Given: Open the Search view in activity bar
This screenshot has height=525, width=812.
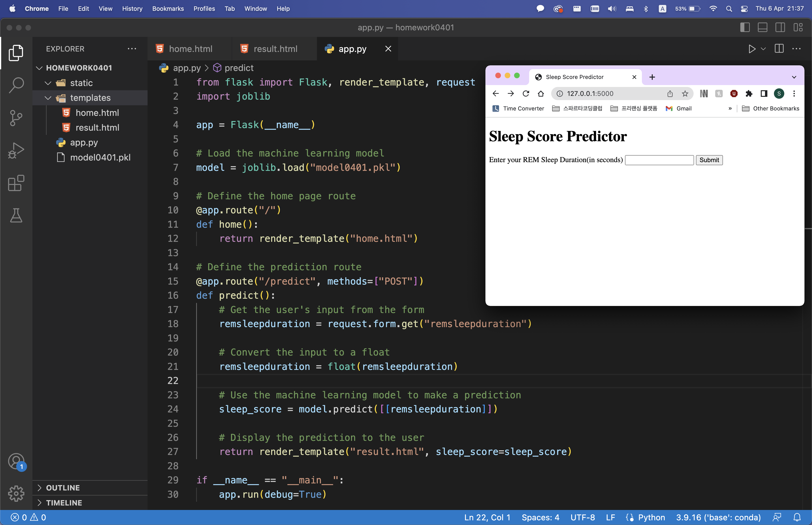Looking at the screenshot, I should click(16, 85).
